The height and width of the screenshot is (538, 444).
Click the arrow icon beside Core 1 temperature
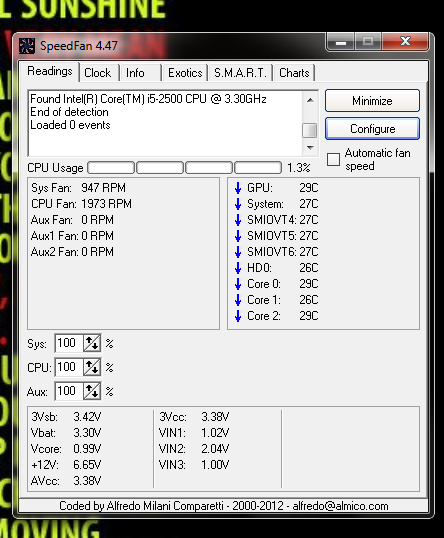238,300
